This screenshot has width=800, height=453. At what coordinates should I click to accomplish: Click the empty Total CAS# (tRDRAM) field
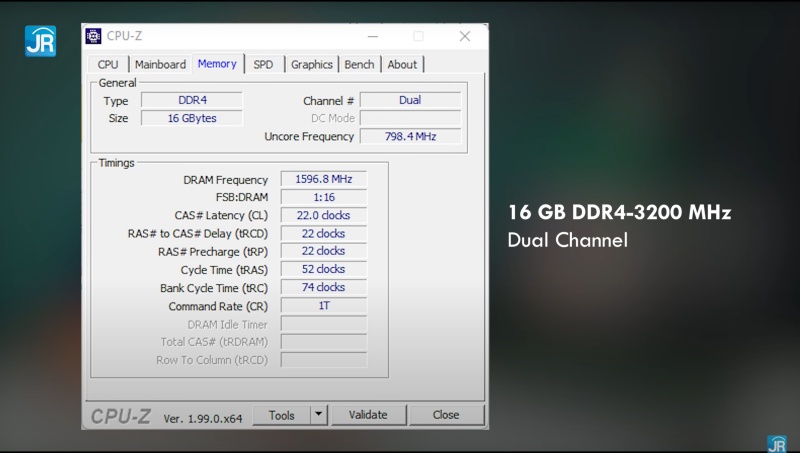[x=323, y=342]
